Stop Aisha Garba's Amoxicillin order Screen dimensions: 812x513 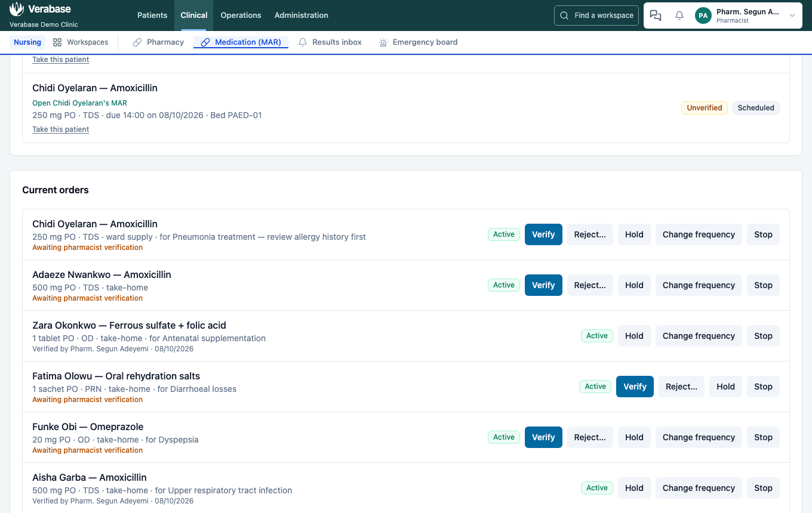[763, 488]
